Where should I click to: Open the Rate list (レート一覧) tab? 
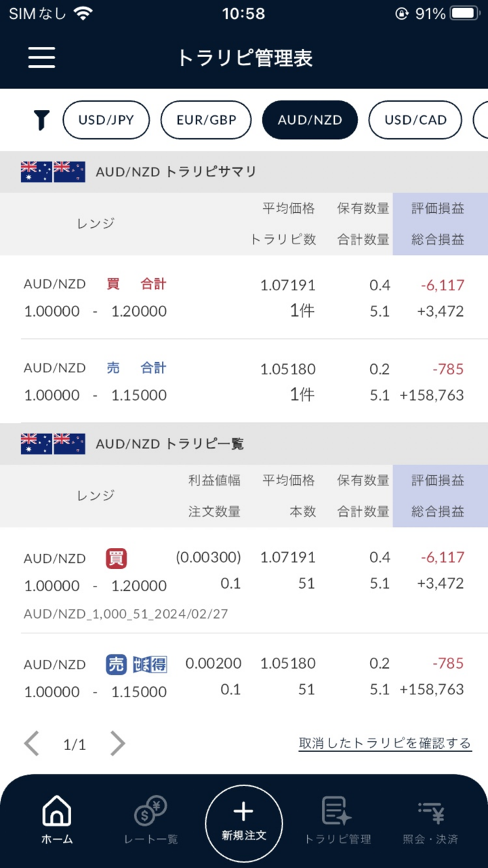(x=150, y=819)
